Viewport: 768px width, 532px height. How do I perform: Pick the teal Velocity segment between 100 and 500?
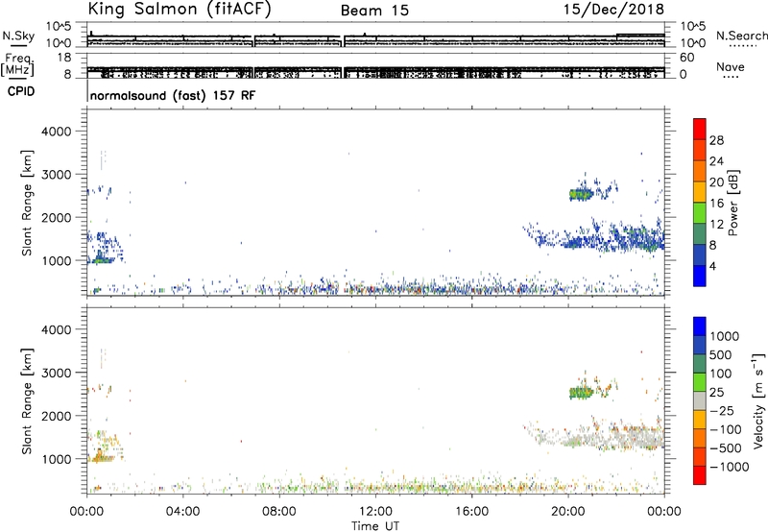tap(700, 364)
